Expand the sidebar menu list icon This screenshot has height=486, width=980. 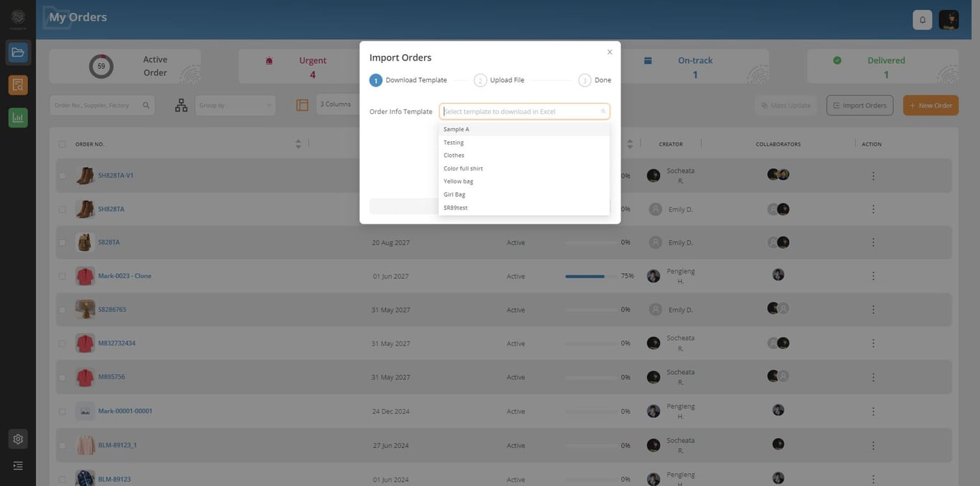pyautogui.click(x=18, y=466)
